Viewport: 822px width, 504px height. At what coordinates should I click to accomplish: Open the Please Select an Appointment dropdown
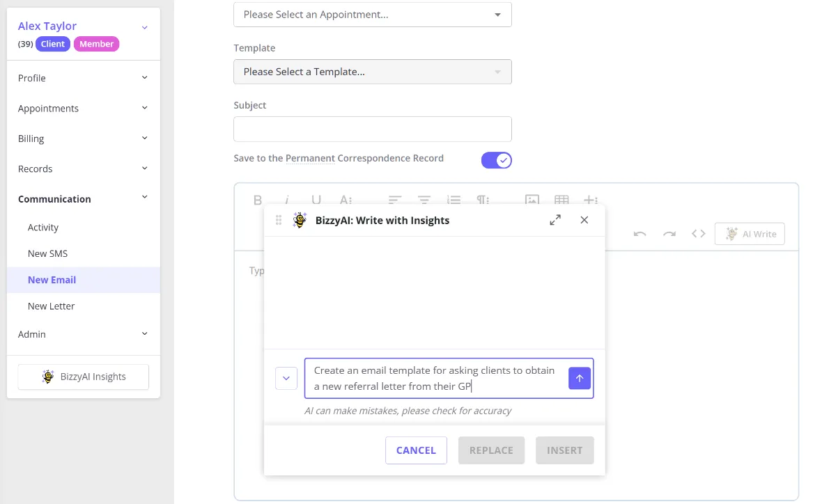pos(372,15)
